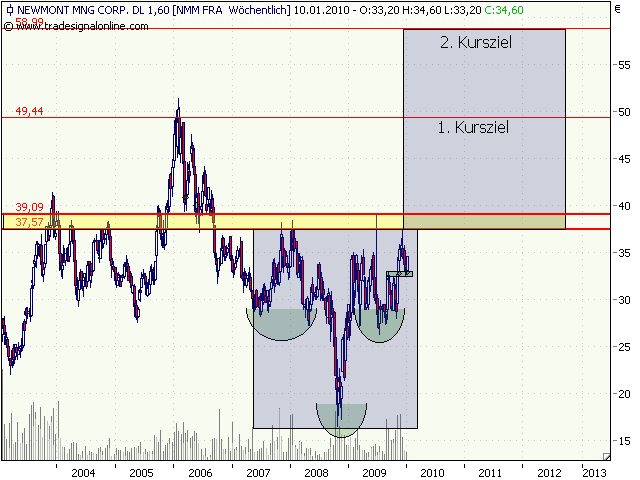Click the NEWMONT MNG CORP. DL 1,60 title

tap(93, 10)
